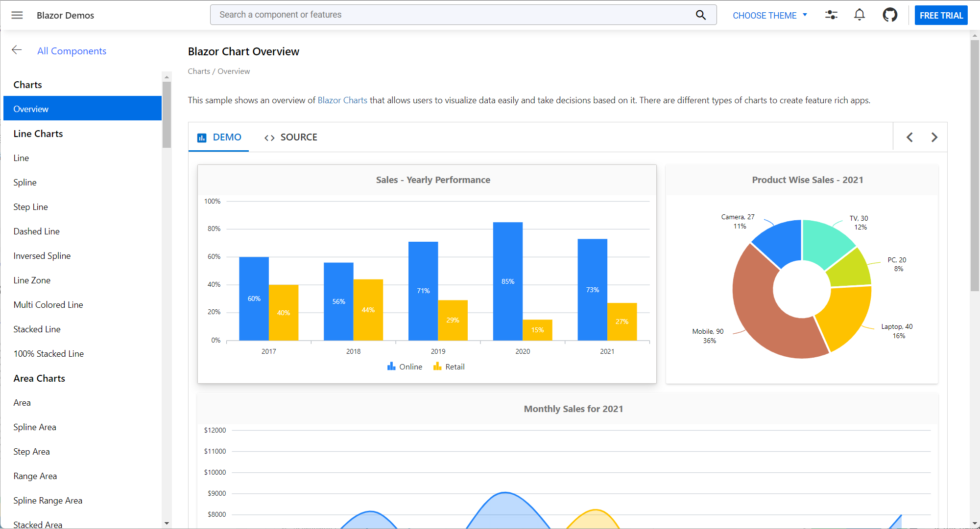Open the preferences sliders icon
The width and height of the screenshot is (980, 529).
tap(831, 15)
